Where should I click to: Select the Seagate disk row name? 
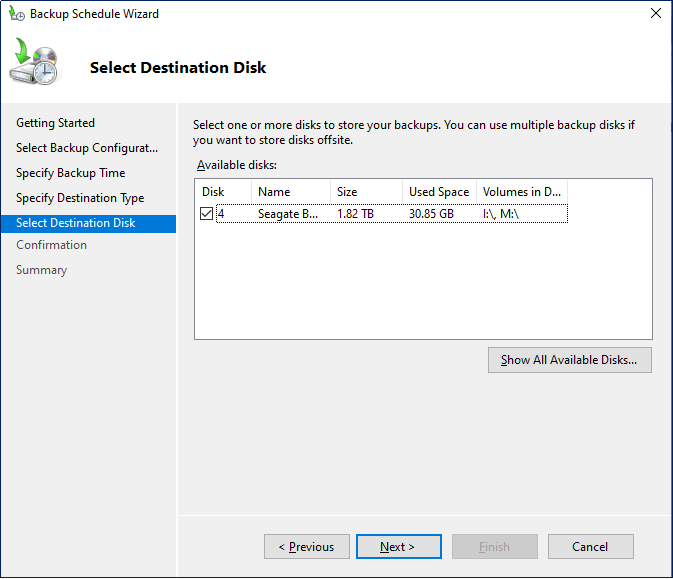click(x=288, y=213)
